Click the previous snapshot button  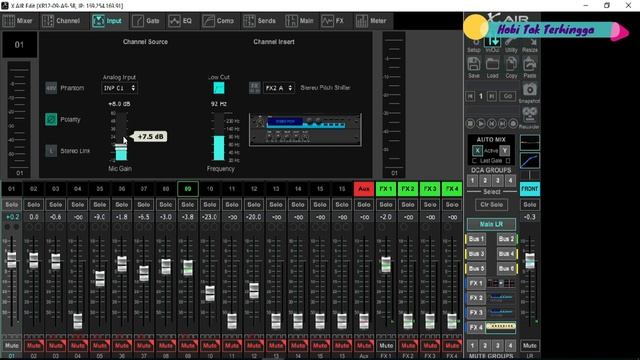coord(470,96)
